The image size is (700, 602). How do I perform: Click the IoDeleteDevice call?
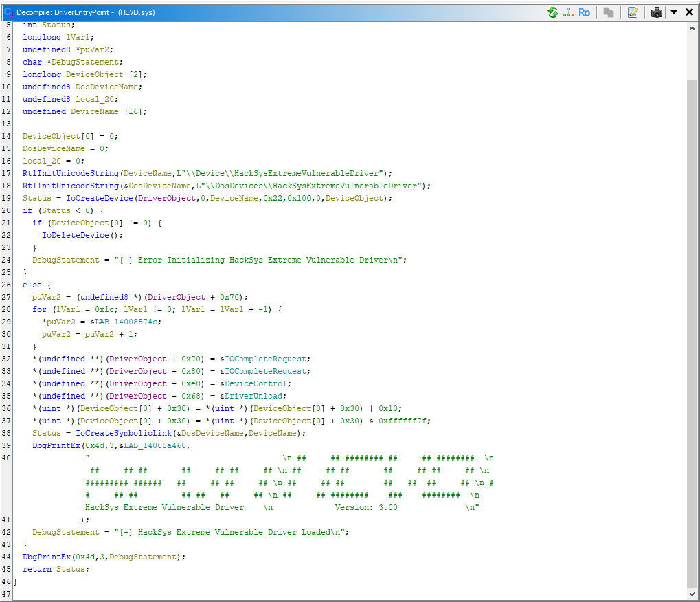pos(76,235)
